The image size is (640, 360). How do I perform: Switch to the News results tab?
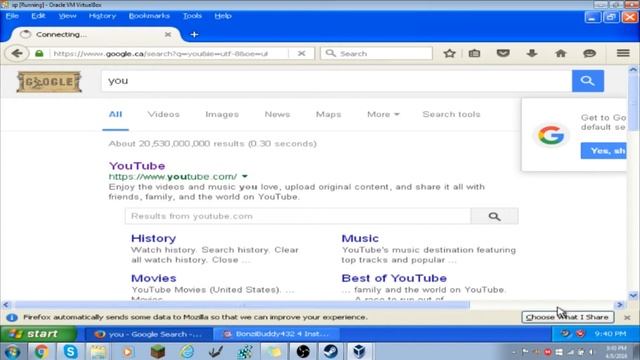click(x=277, y=114)
